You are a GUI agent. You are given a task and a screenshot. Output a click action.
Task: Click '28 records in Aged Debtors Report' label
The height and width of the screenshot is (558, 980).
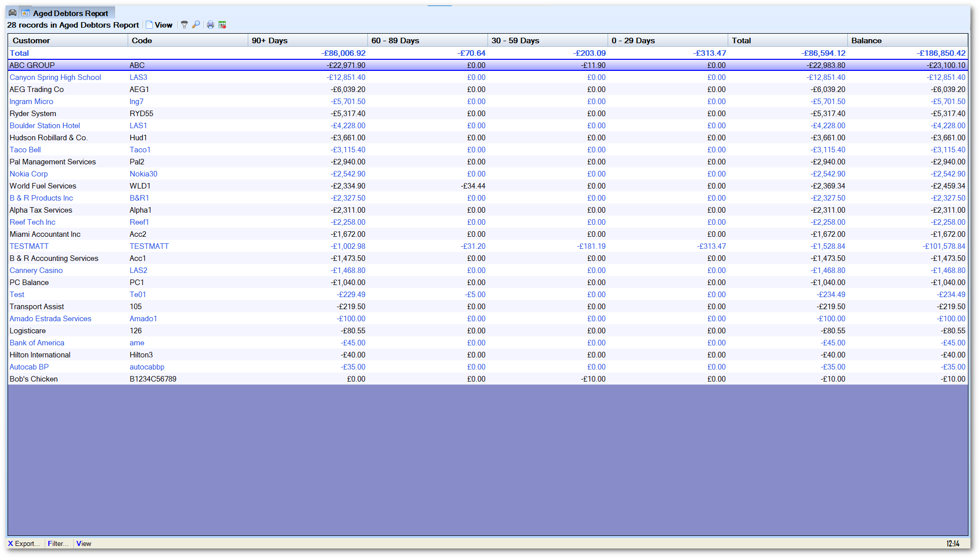[73, 25]
